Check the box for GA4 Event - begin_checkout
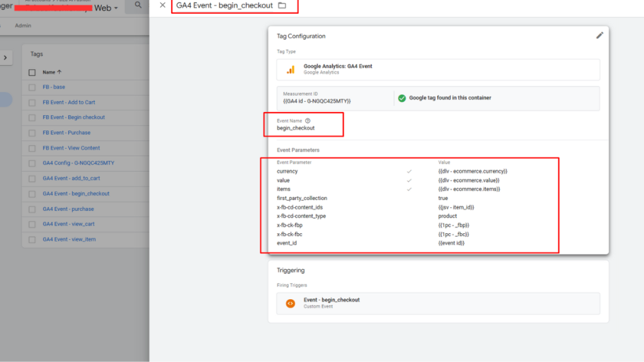The width and height of the screenshot is (644, 362). coord(32,194)
